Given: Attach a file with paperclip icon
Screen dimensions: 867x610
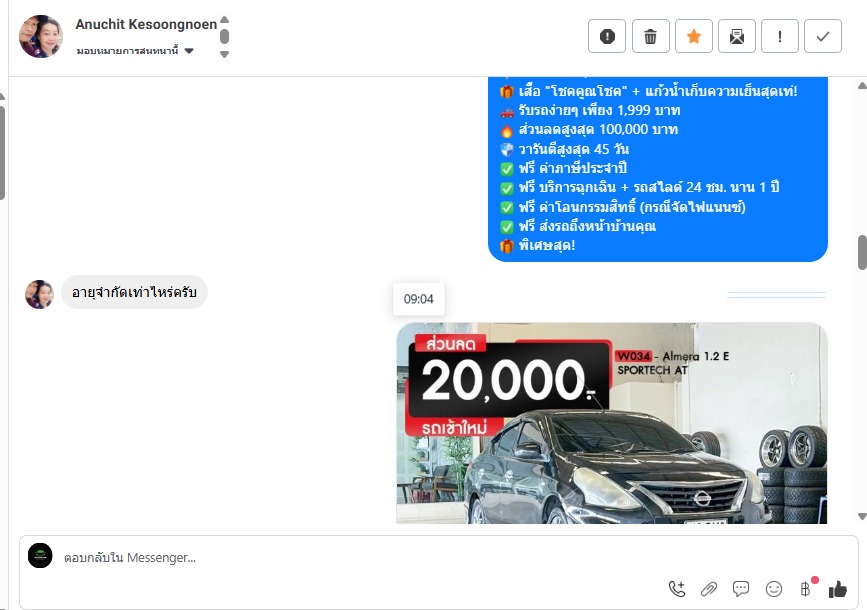Looking at the screenshot, I should pos(708,589).
